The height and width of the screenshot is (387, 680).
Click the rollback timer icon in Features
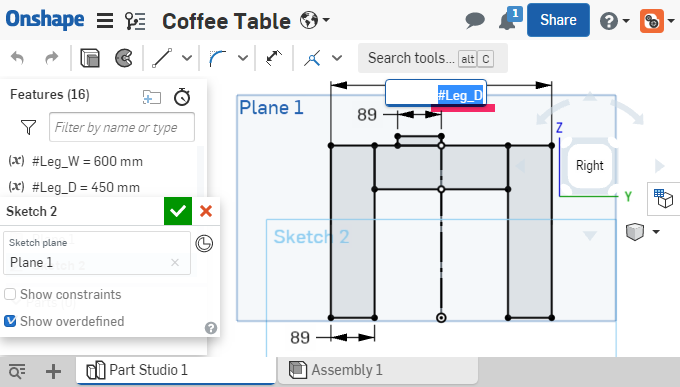point(182,97)
